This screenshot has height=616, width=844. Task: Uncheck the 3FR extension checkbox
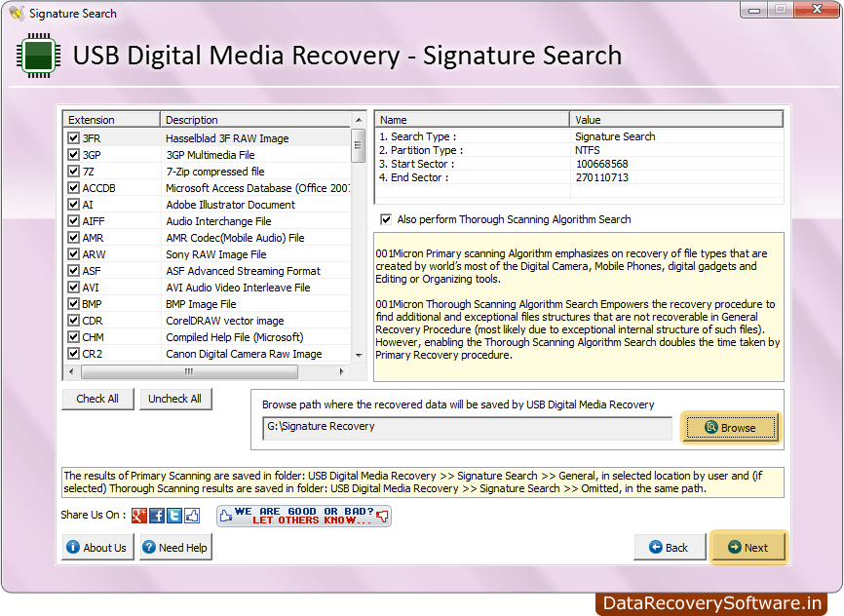(74, 137)
